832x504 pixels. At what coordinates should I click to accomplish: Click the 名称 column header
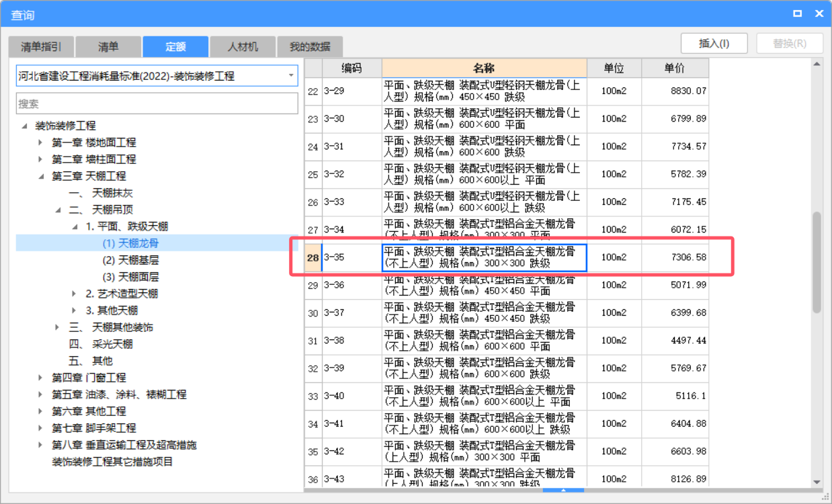484,68
